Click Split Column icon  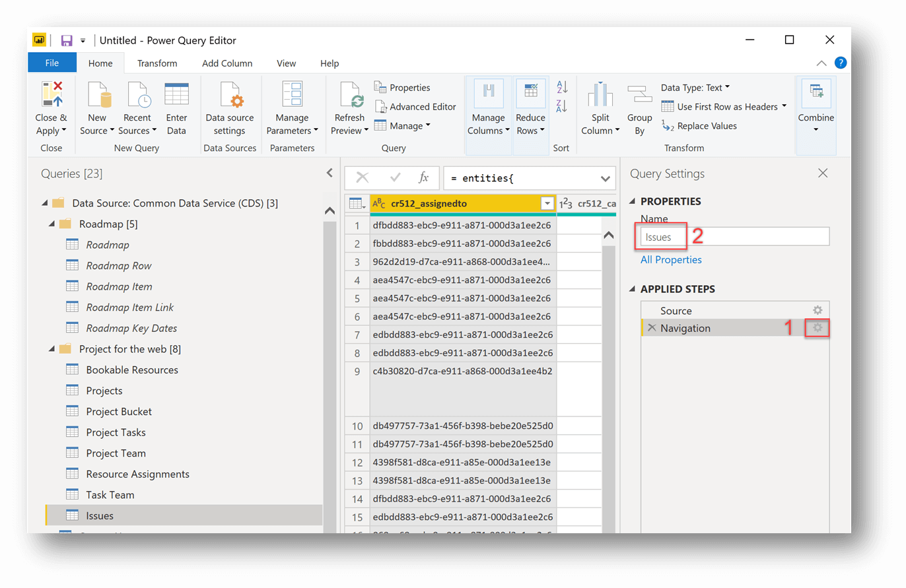click(x=600, y=95)
